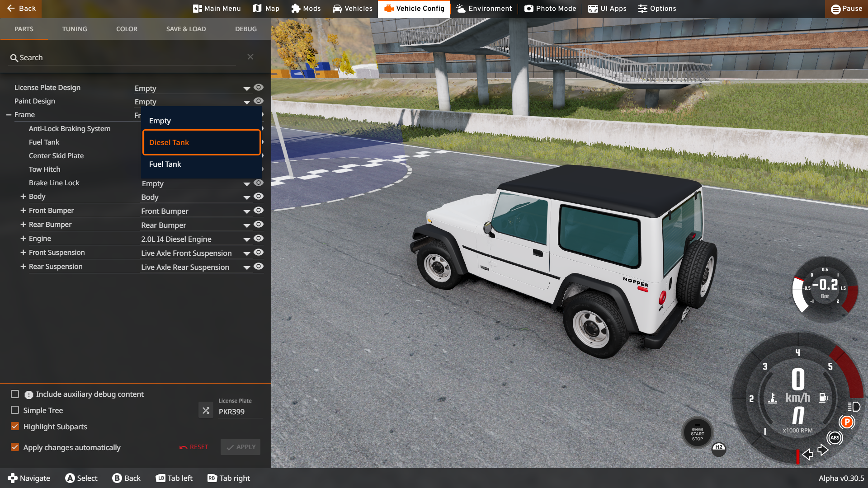
Task: Open the Live Axle Front Suspension dropdown
Action: coord(196,253)
